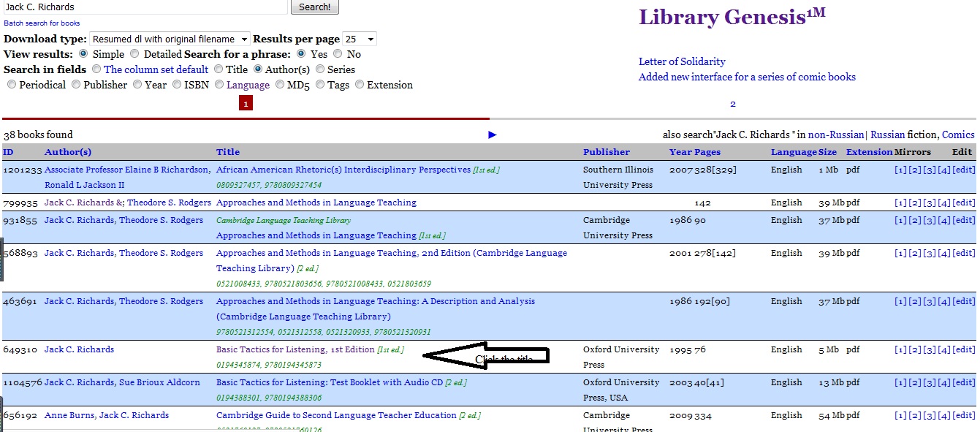Screen dimensions: 980x432
Task: Select the Language search field radio button
Action: pos(219,85)
